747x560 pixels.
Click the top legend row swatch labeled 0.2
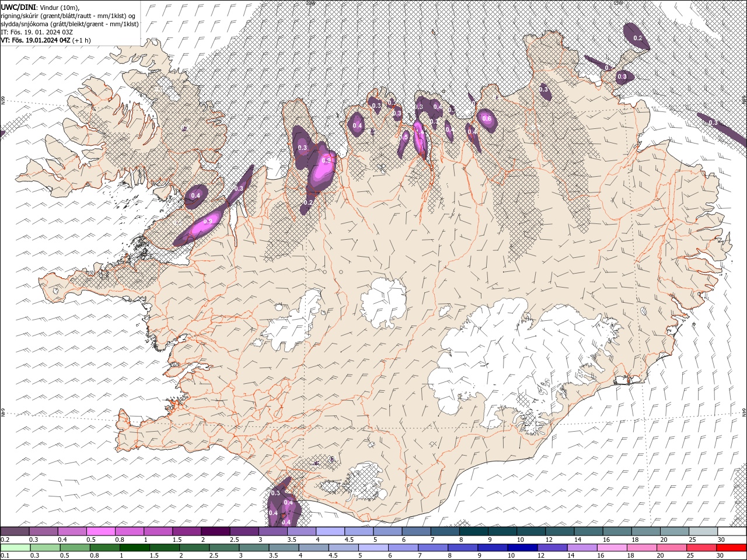coord(15,531)
